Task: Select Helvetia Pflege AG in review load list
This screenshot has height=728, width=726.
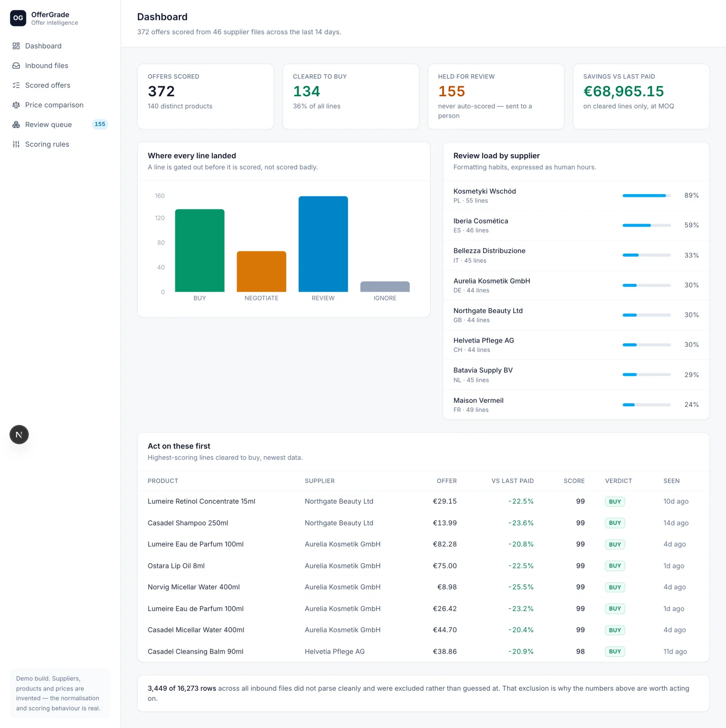Action: tap(484, 341)
